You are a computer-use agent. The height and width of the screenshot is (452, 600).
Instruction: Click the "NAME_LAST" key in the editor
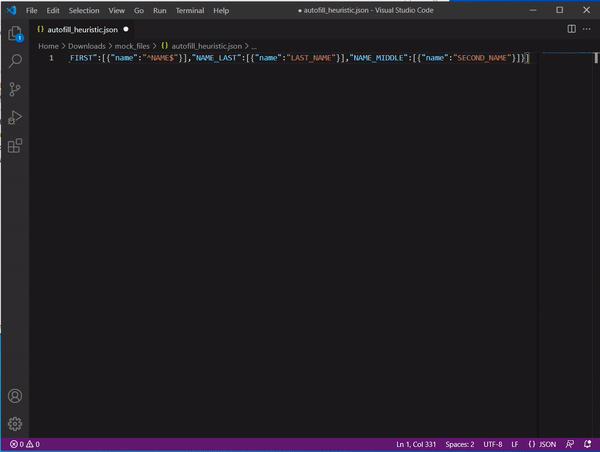point(217,58)
